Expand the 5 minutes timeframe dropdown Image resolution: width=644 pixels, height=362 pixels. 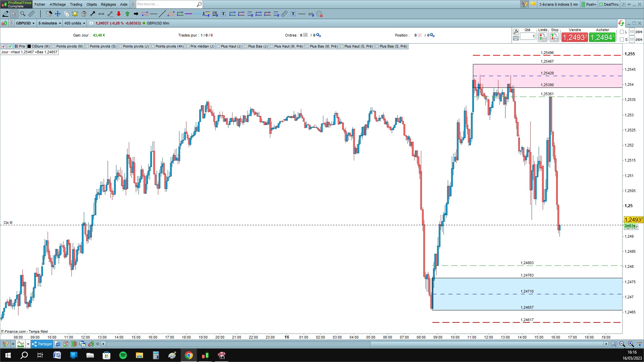click(50, 23)
